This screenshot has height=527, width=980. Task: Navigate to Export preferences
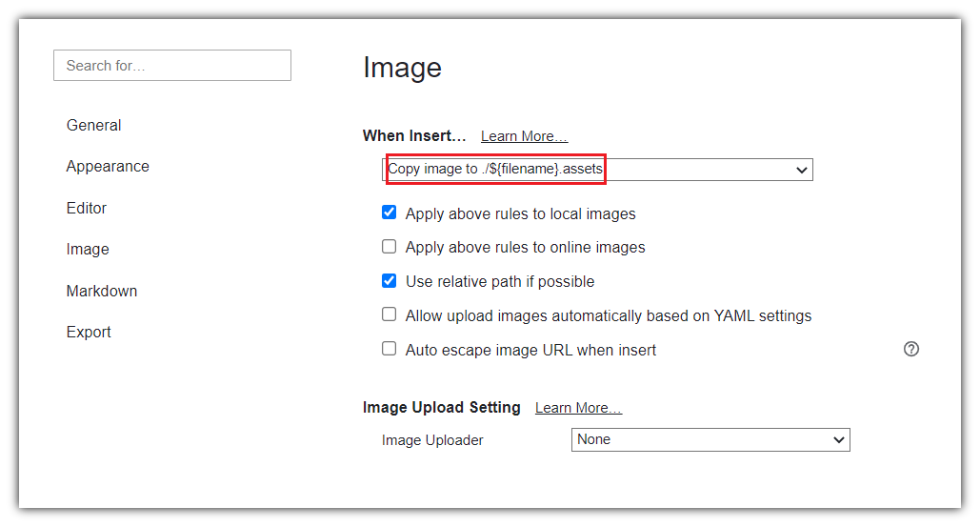(89, 332)
